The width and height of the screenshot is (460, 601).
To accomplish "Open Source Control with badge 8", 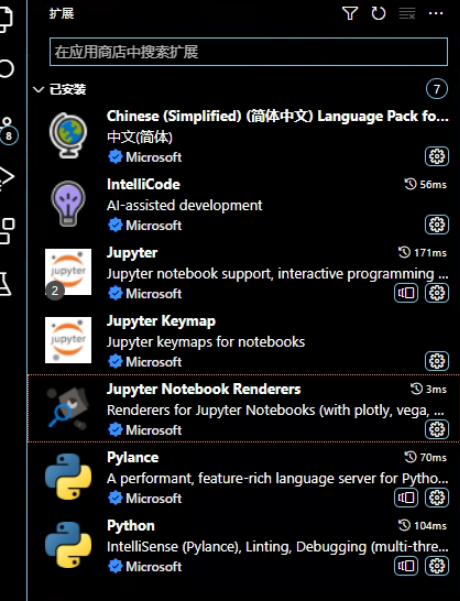I will [8, 130].
